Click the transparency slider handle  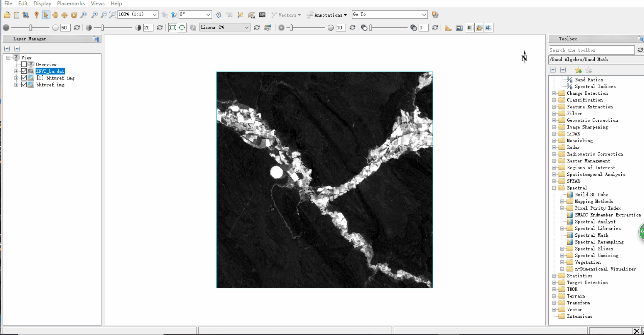click(371, 28)
